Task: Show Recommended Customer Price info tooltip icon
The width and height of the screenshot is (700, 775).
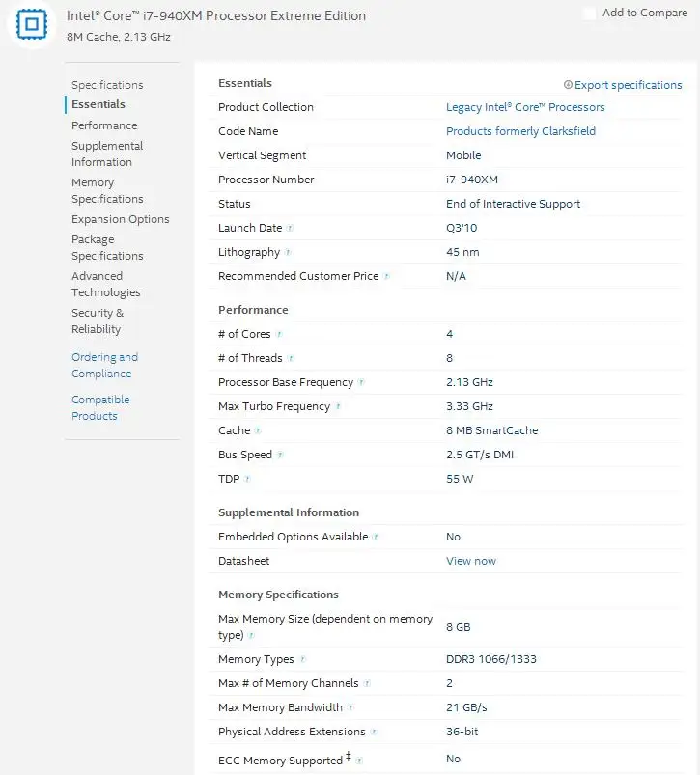Action: 386,276
